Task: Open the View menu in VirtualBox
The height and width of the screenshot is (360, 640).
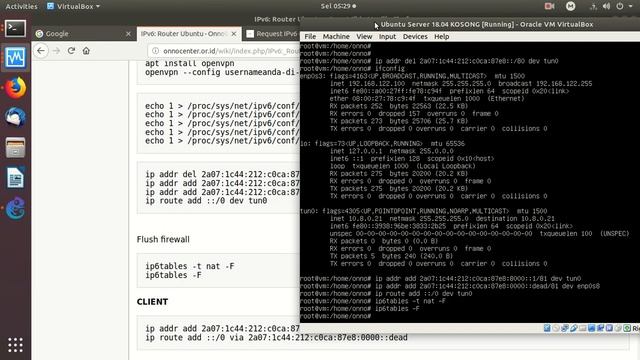Action: tap(364, 37)
